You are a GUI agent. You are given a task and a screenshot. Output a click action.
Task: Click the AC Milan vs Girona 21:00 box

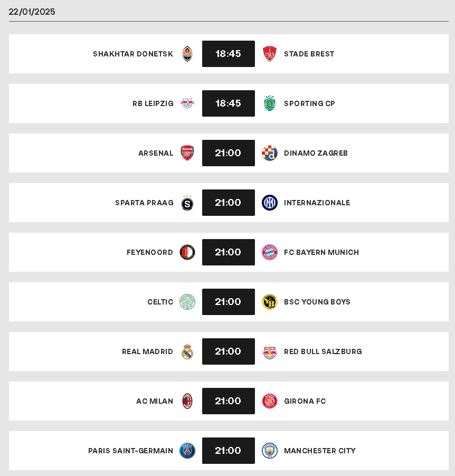[229, 401]
